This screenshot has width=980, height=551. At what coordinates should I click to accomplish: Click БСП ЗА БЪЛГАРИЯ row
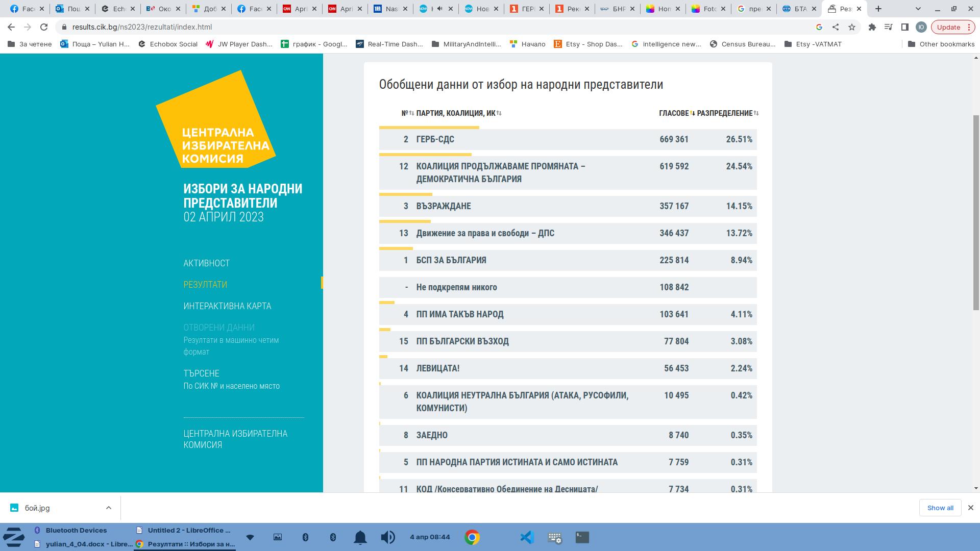[x=568, y=260]
